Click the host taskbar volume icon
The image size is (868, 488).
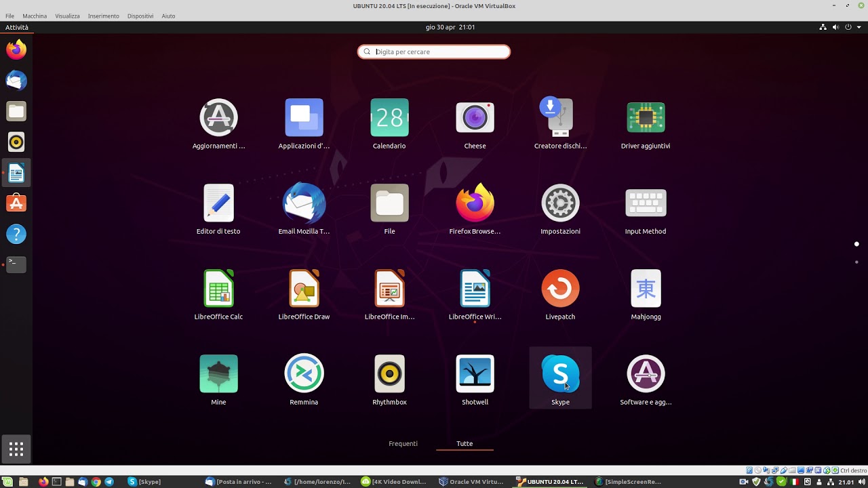861,482
